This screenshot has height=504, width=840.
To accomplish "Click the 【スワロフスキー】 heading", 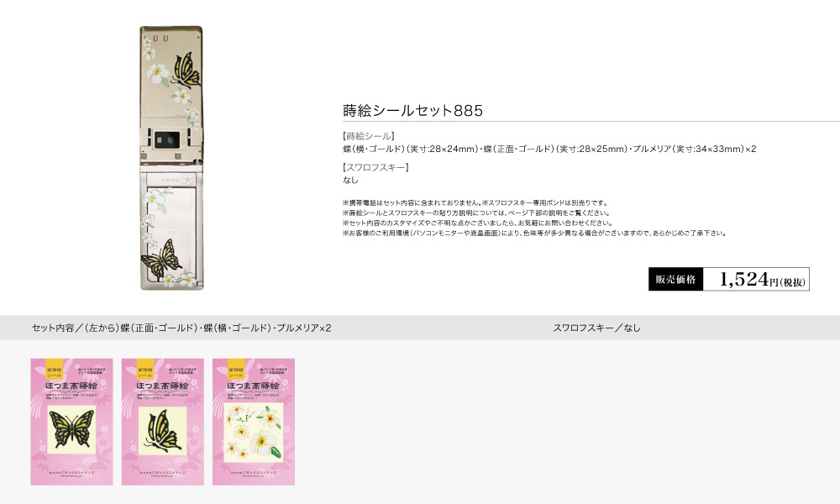I will tap(376, 167).
